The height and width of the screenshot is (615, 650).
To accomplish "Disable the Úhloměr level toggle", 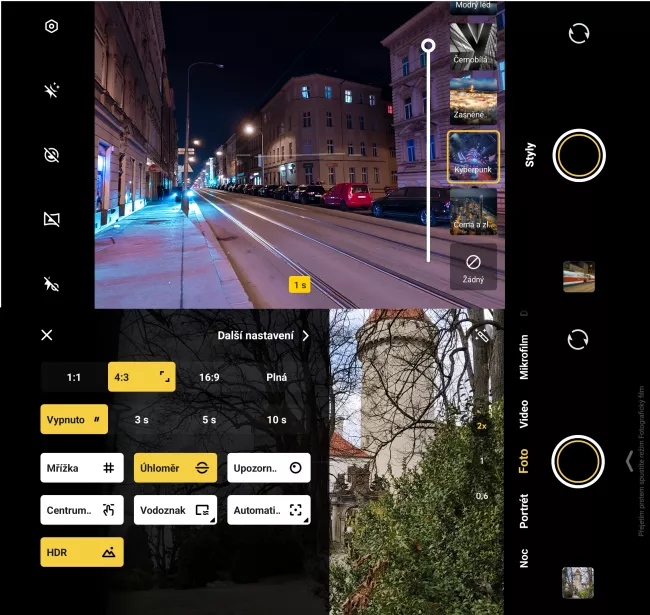I will click(175, 468).
